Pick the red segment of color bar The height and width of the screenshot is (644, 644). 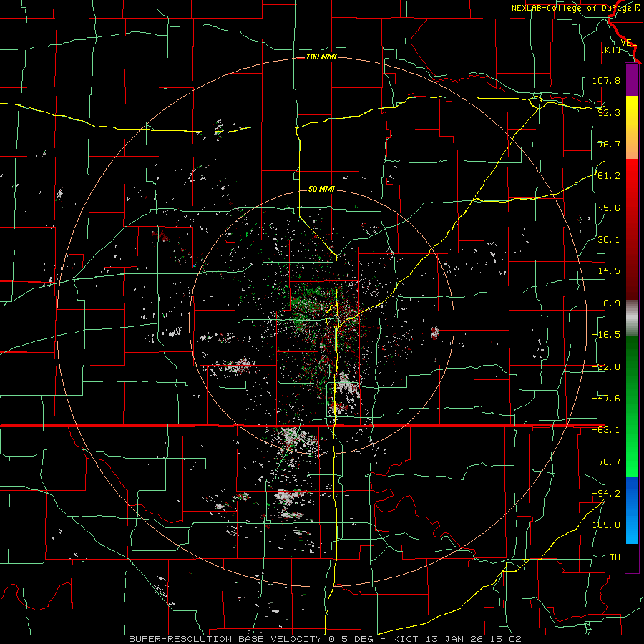point(632,229)
